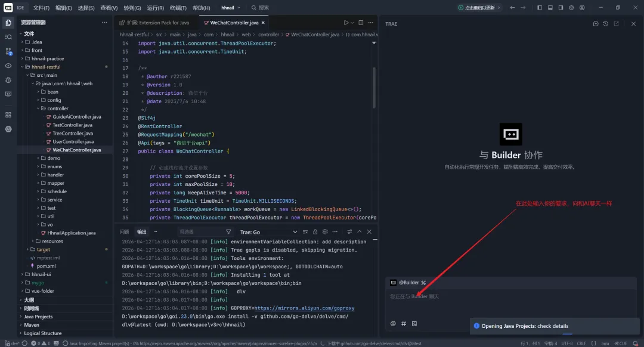Open the 文件(F) menu
The width and height of the screenshot is (644, 347).
41,8
